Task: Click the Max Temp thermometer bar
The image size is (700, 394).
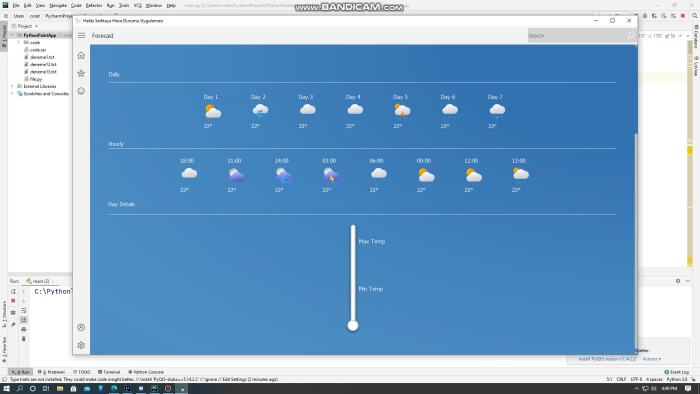Action: tap(353, 273)
